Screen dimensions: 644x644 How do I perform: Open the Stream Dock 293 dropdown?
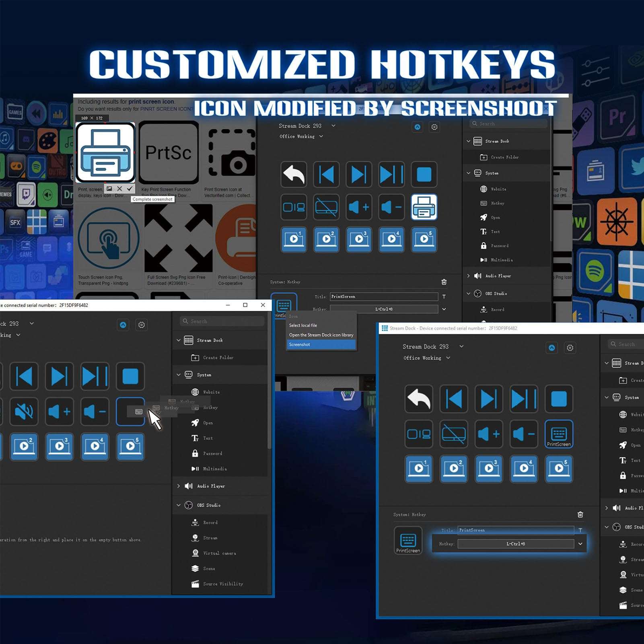click(x=333, y=126)
